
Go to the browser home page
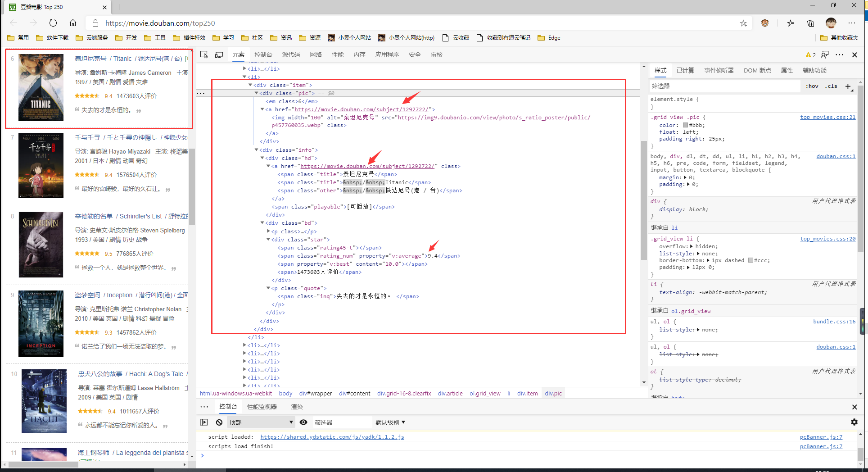coord(73,23)
